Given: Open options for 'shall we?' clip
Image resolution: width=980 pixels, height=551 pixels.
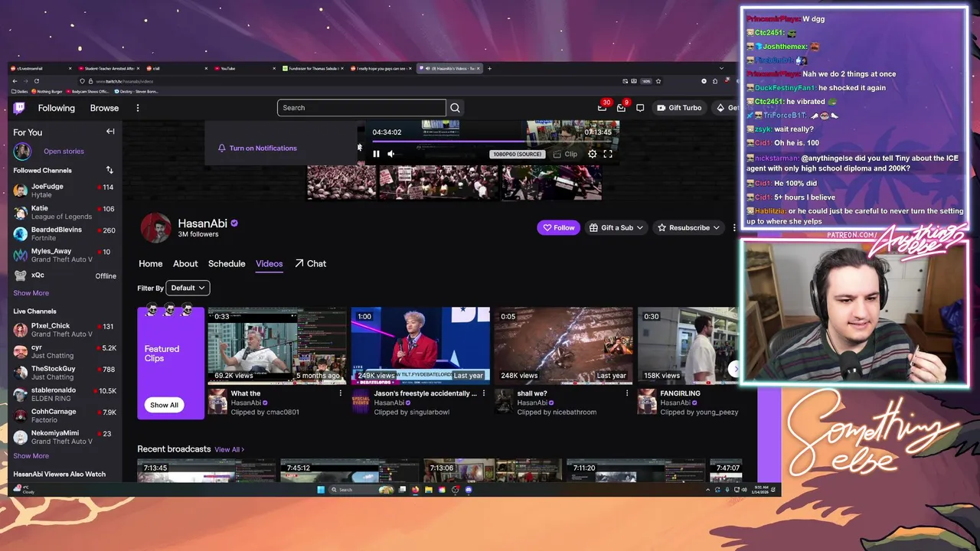Looking at the screenshot, I should point(627,393).
